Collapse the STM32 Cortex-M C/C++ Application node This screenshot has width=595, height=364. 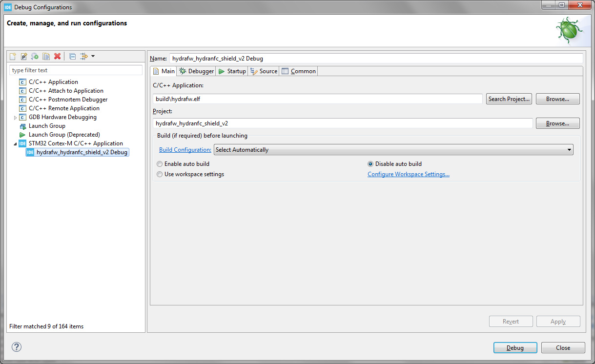pyautogui.click(x=15, y=143)
